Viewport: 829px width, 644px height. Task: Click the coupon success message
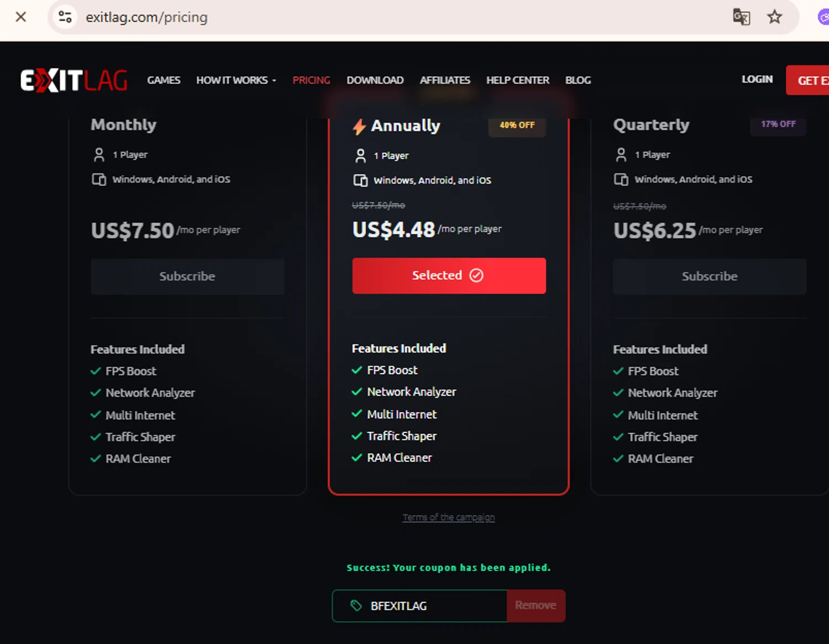449,568
